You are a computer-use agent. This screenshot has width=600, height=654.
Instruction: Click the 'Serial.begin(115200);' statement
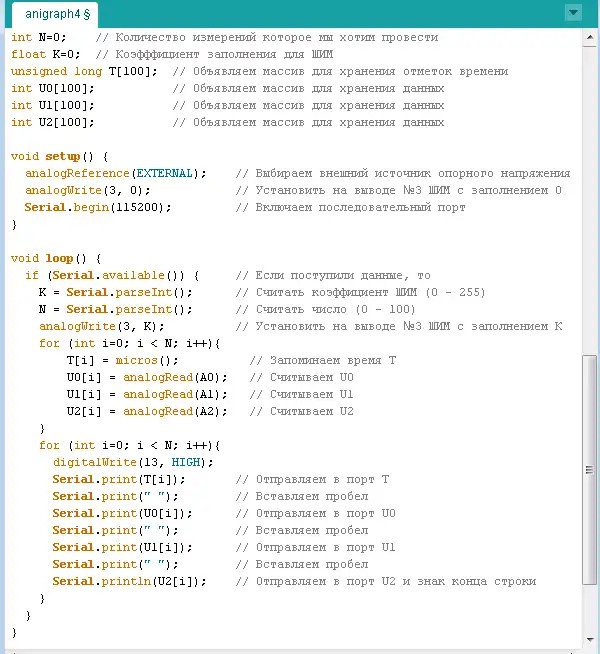pyautogui.click(x=98, y=208)
